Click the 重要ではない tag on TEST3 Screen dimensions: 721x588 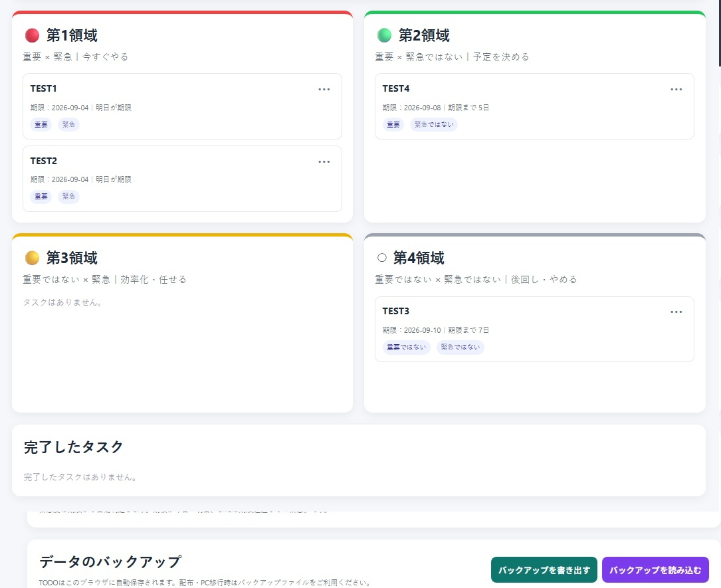pos(407,347)
